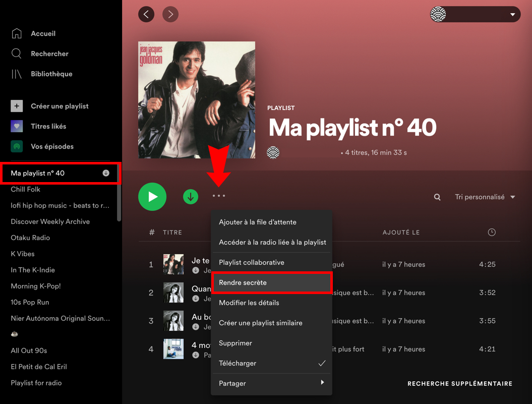
Task: Toggle the download arrow for this playlist
Action: point(191,197)
